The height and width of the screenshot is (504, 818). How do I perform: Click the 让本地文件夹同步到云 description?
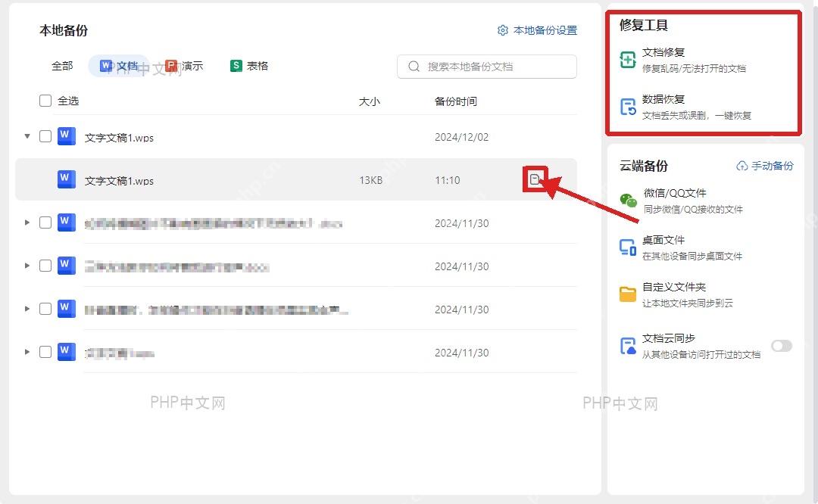point(688,303)
